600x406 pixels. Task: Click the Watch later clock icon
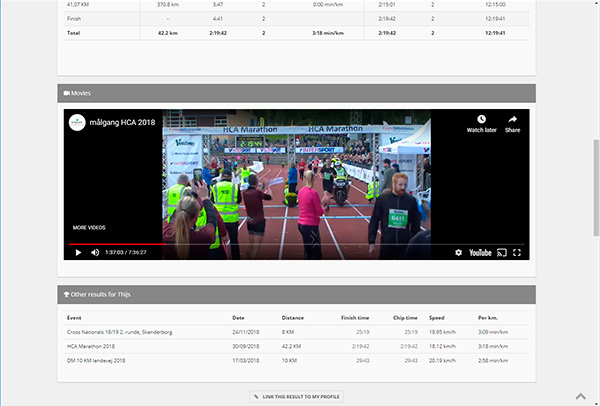coord(481,119)
